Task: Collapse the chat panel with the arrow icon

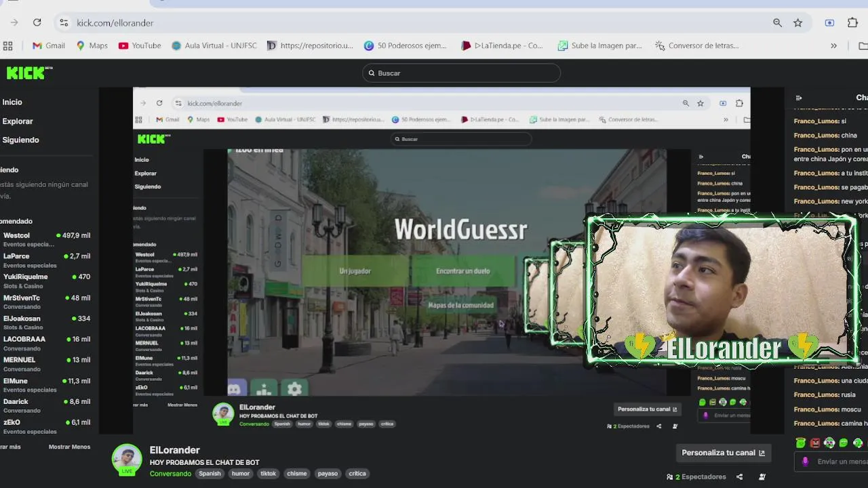Action: [x=798, y=98]
